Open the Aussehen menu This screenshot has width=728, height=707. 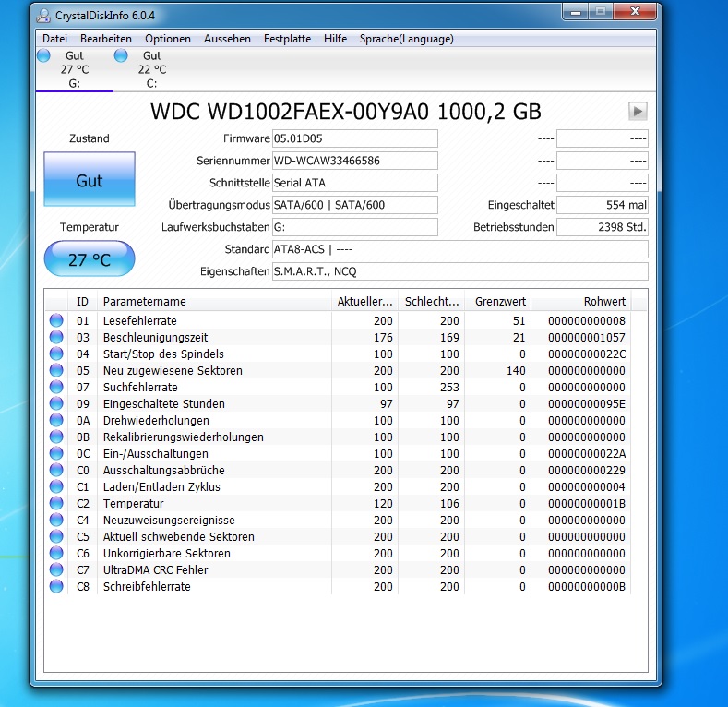pos(227,39)
